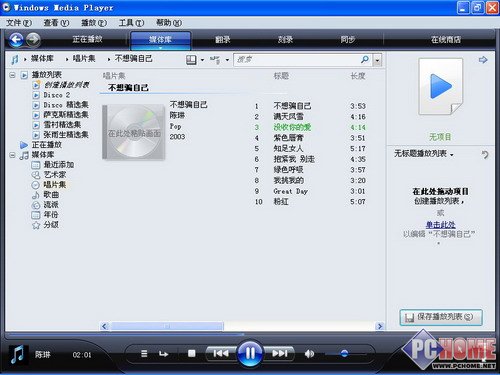Collapse the 媒体库 tree node
The width and height of the screenshot is (500, 375).
click(12, 155)
